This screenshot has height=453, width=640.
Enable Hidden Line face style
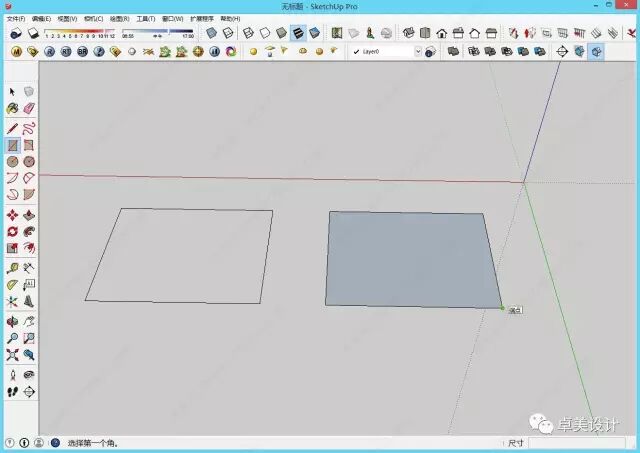coord(265,33)
